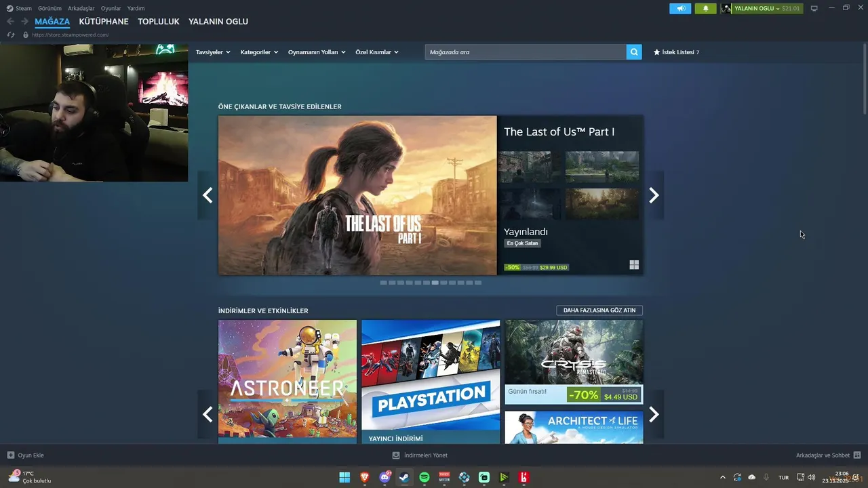Switch to the MAĞAZA tab

click(52, 22)
